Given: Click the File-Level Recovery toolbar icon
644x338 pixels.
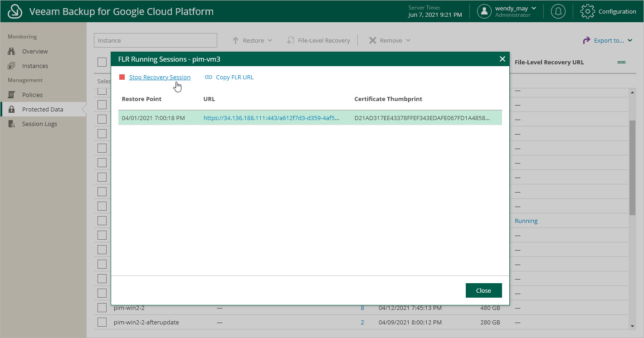Looking at the screenshot, I should click(x=290, y=40).
